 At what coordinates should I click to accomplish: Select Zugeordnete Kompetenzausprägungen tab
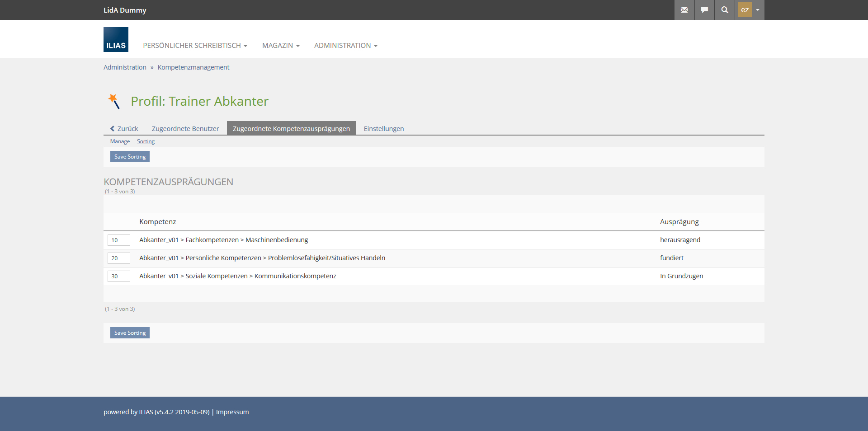tap(291, 129)
